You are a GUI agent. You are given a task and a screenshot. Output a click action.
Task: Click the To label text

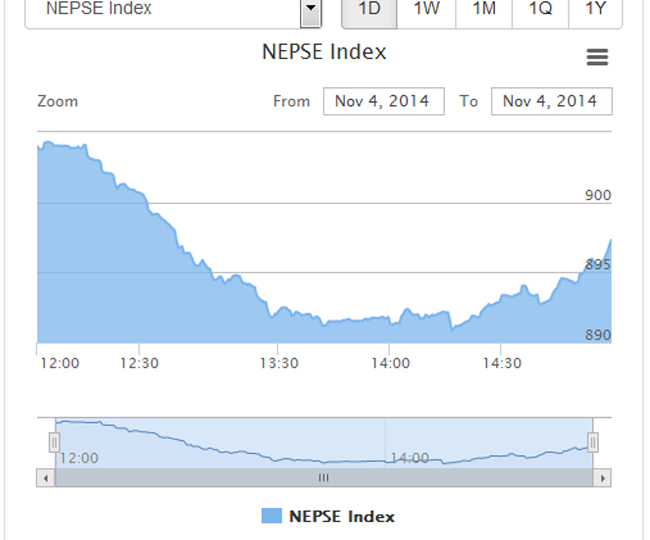point(469,102)
